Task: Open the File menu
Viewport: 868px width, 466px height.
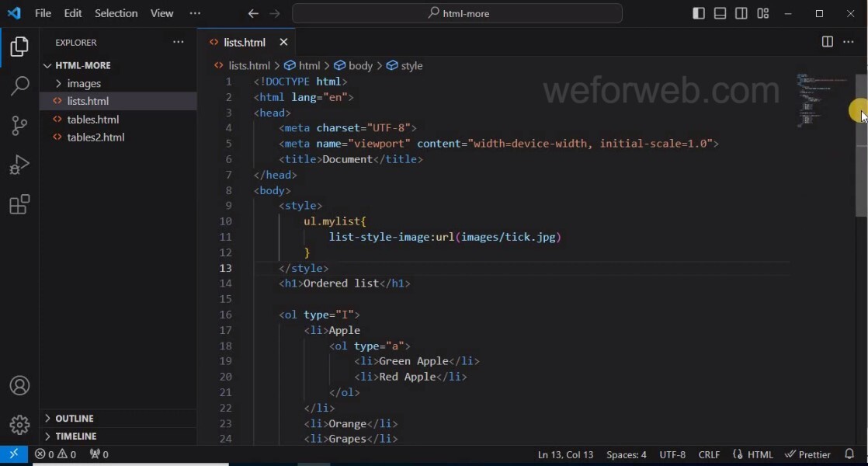Action: click(43, 13)
